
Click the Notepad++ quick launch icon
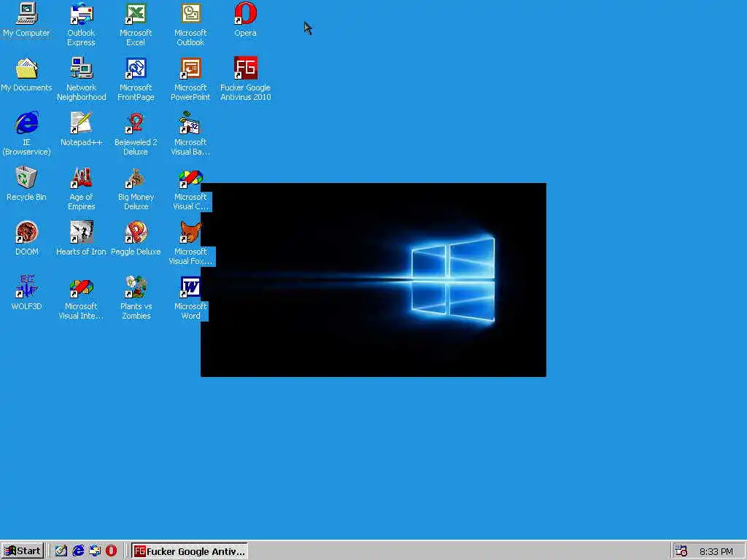tap(61, 551)
